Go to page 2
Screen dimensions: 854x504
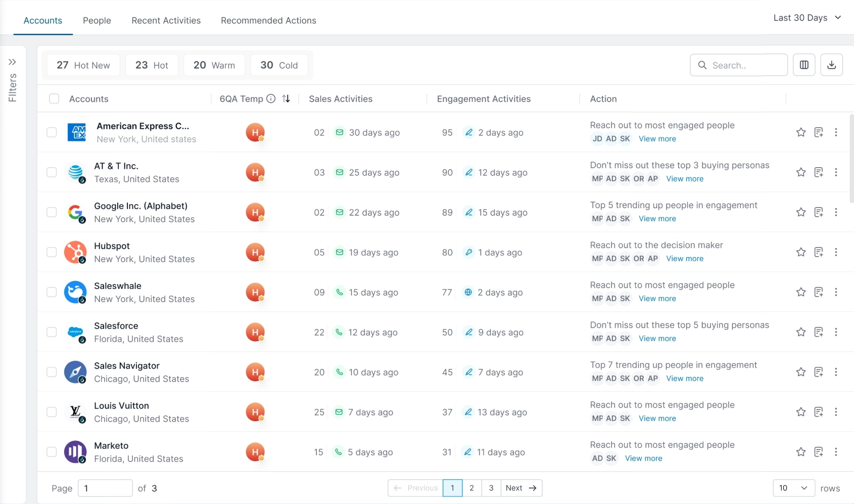coord(471,488)
